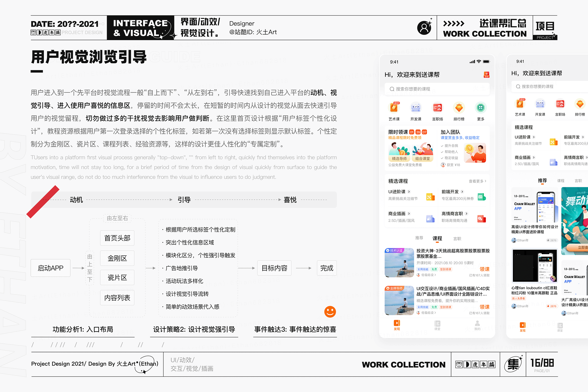Tap the 更多 icon in left phone
The height and width of the screenshot is (392, 588).
481,108
